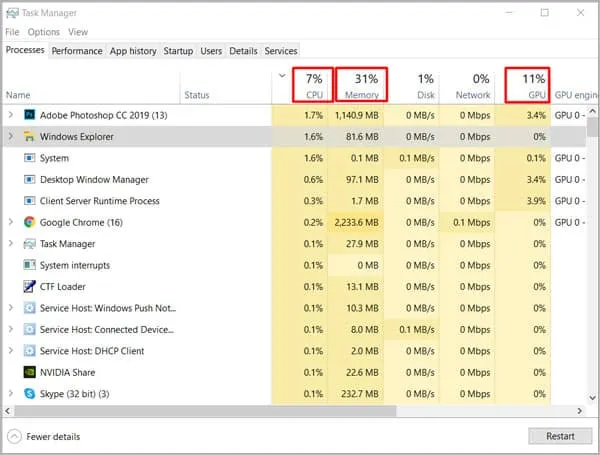Expand the Skype (32 bit) group
The height and width of the screenshot is (455, 600).
[x=11, y=393]
